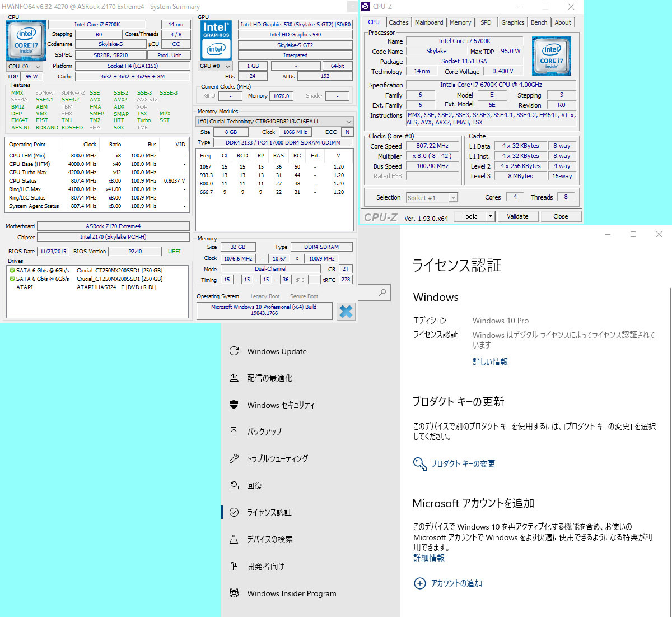Image resolution: width=672 pixels, height=617 pixels.
Task: Click the blue X close icon in HWiNFO summary
Action: click(346, 312)
